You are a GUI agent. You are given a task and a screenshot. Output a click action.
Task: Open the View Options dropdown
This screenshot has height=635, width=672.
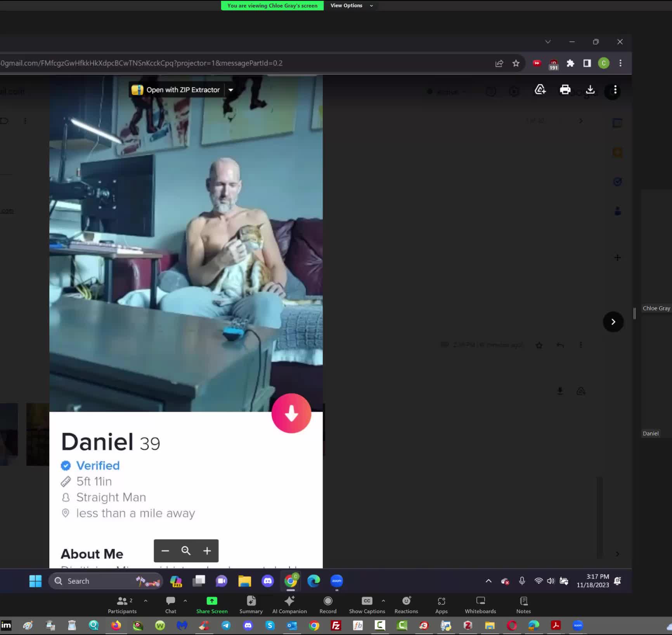click(351, 5)
